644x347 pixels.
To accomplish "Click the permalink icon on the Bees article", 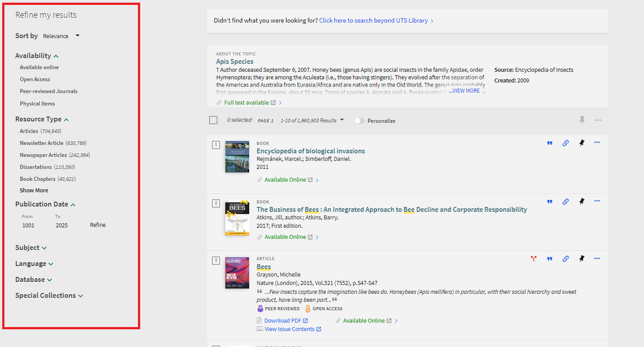I will 565,258.
